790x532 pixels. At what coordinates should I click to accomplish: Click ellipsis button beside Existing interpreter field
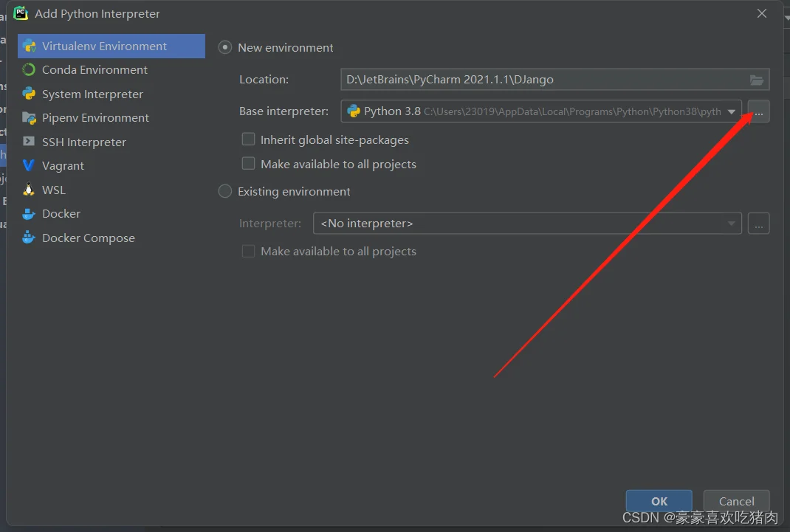(758, 223)
